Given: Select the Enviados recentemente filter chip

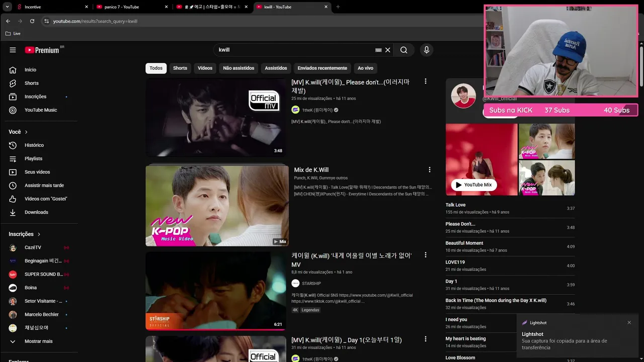Looking at the screenshot, I should tap(322, 68).
